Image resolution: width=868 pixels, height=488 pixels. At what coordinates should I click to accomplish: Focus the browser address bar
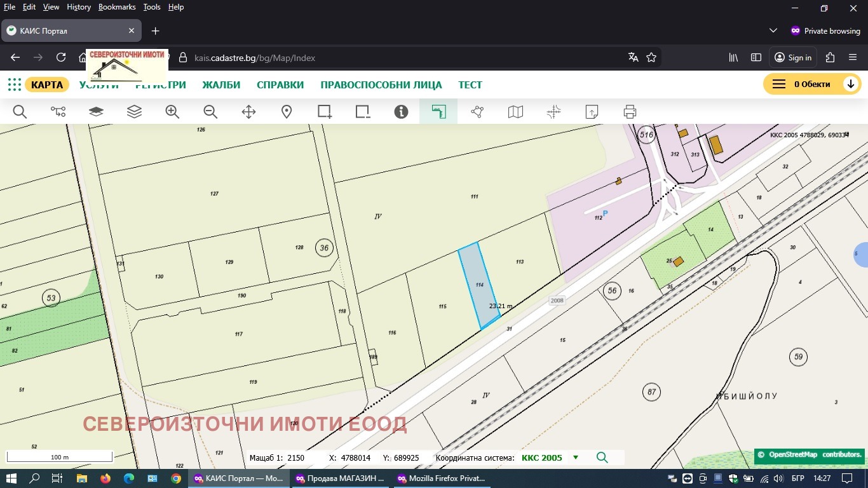tap(318, 57)
